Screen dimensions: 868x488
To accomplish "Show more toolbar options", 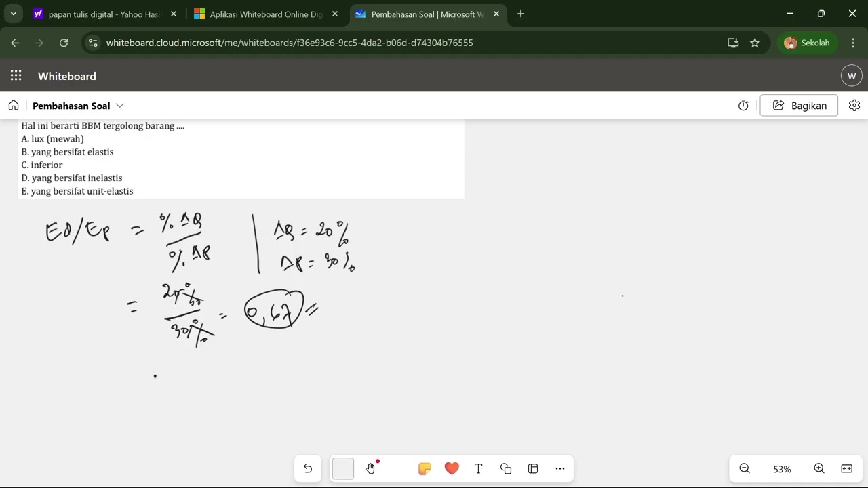I will (560, 468).
